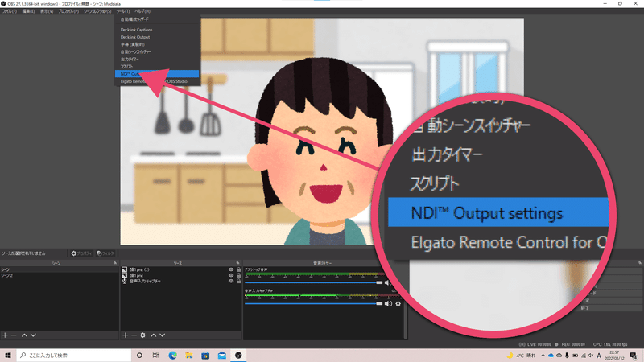Click the プロパティ button with gear
Image resolution: width=644 pixels, height=362 pixels.
81,253
